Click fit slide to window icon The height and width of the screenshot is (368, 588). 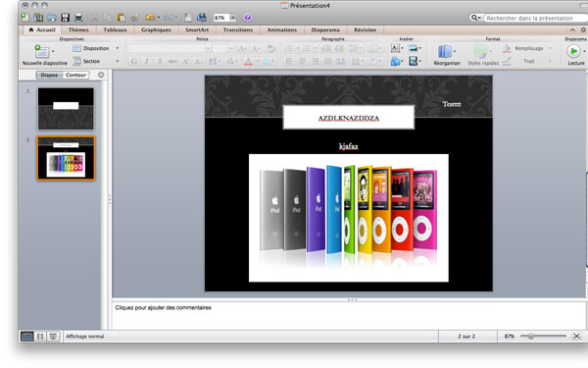coord(577,336)
